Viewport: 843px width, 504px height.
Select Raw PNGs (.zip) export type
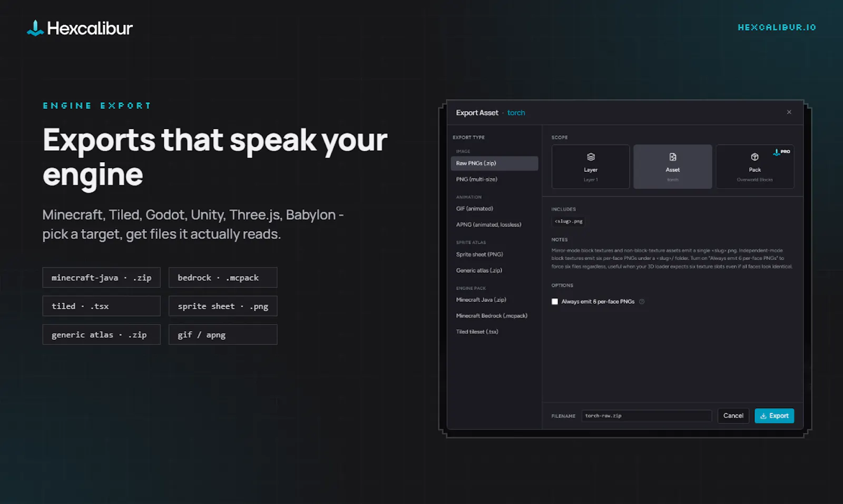494,163
